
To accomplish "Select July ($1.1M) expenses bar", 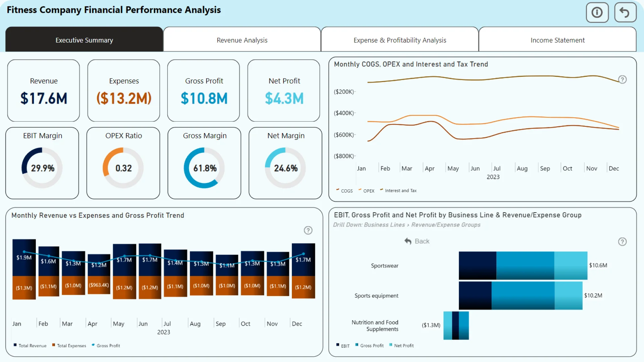I will click(x=175, y=287).
